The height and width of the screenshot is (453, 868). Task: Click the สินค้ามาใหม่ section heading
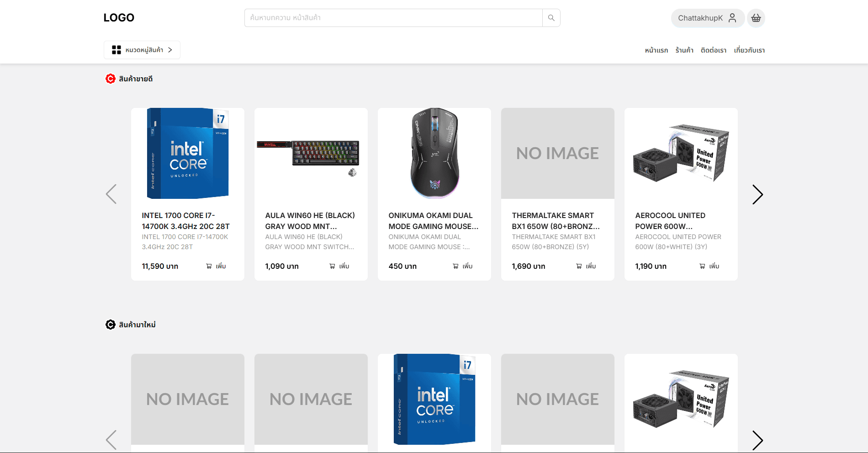pyautogui.click(x=137, y=325)
